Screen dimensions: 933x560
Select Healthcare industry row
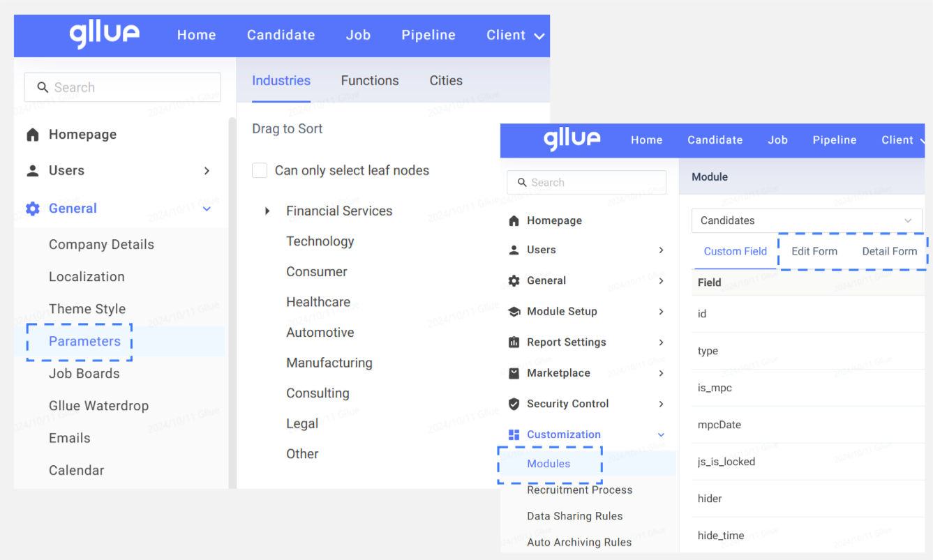318,302
